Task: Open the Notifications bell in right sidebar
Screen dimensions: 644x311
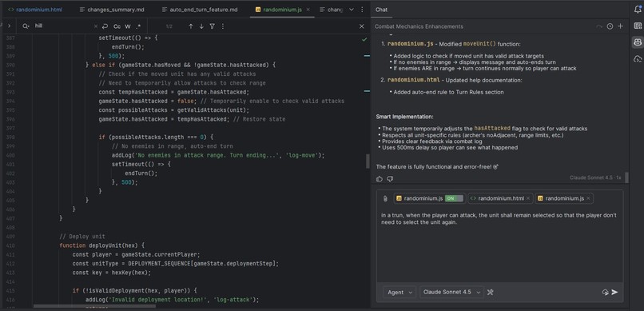Action: [638, 10]
